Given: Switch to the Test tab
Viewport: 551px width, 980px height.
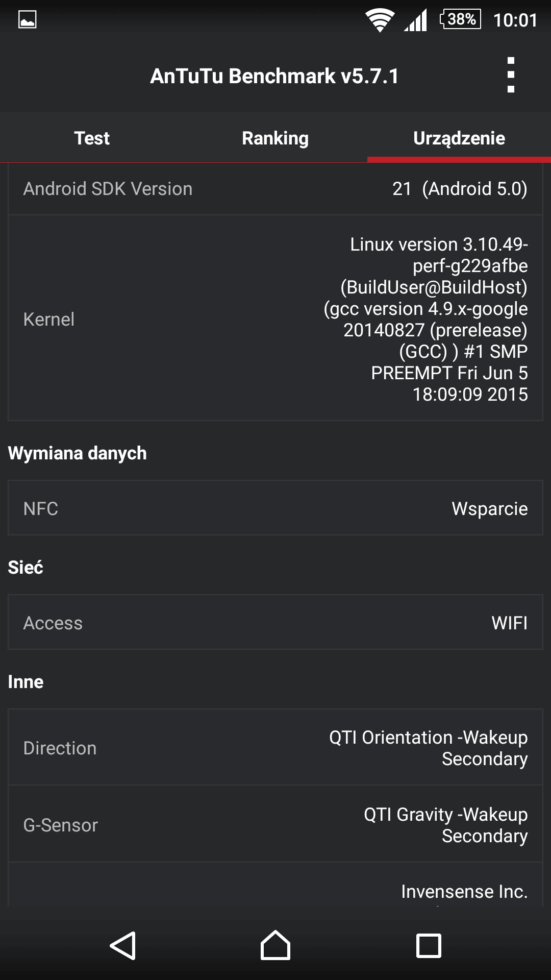Looking at the screenshot, I should tap(92, 138).
